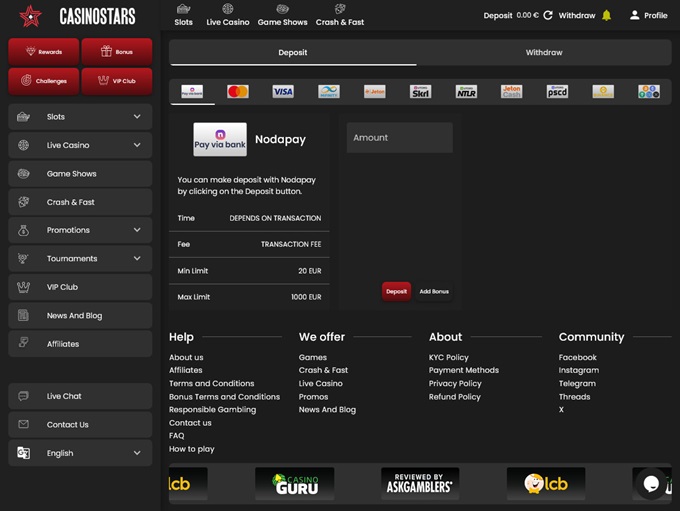The height and width of the screenshot is (511, 680).
Task: Open Game Shows in top navigation
Action: click(x=282, y=15)
